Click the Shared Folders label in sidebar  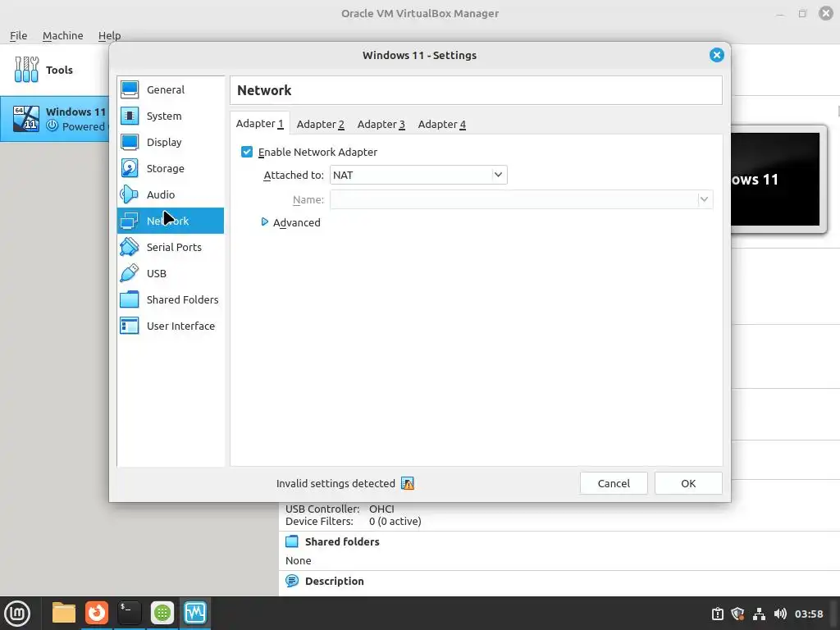pos(183,299)
